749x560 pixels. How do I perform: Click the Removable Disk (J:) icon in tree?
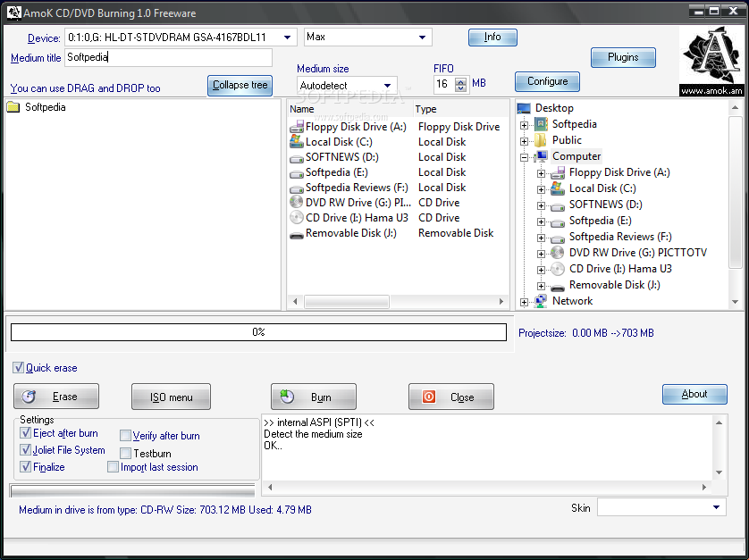click(558, 288)
